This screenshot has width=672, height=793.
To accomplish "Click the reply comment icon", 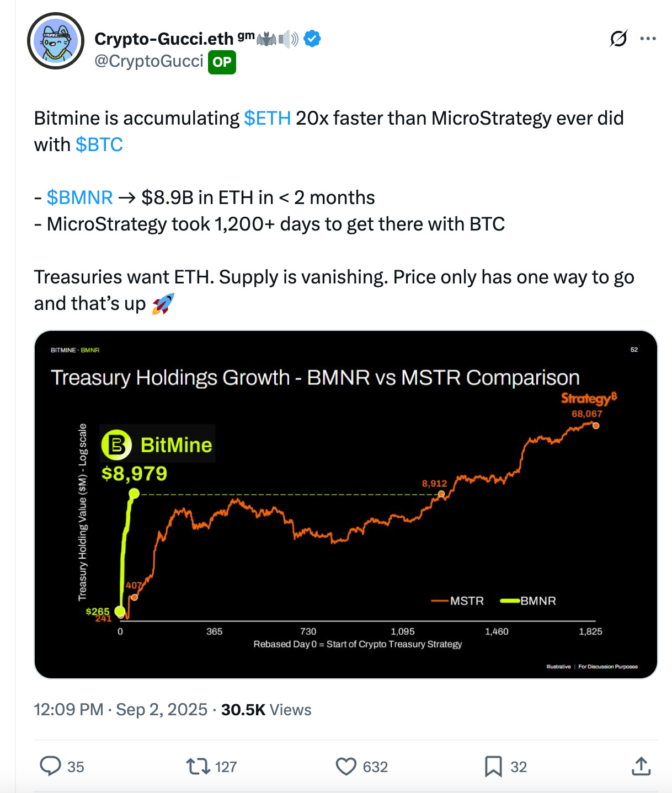I will pyautogui.click(x=50, y=766).
